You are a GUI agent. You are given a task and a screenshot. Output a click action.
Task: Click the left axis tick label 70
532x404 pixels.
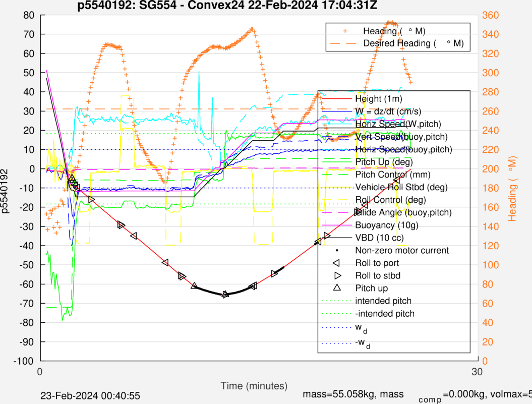click(x=29, y=34)
